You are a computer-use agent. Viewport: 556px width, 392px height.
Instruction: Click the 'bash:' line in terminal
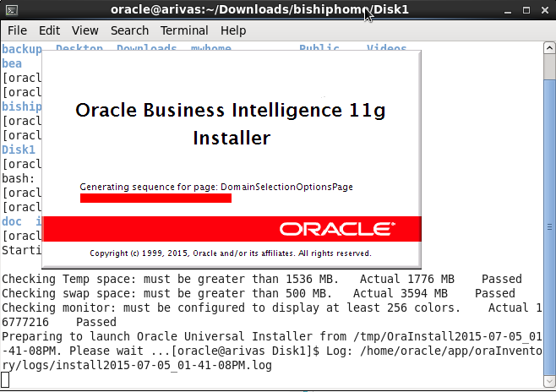(19, 178)
